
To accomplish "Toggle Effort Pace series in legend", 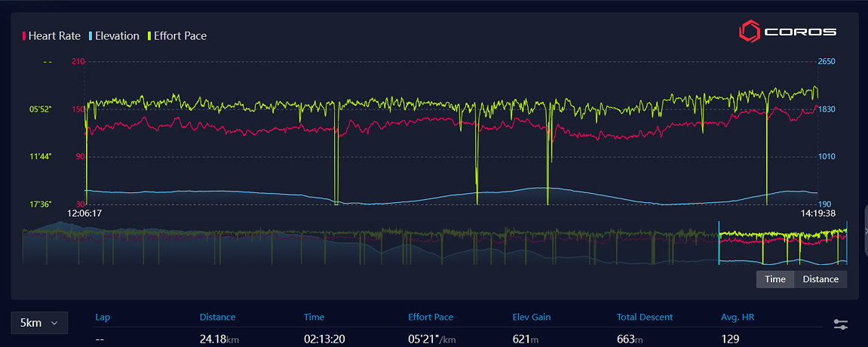I will tap(177, 36).
